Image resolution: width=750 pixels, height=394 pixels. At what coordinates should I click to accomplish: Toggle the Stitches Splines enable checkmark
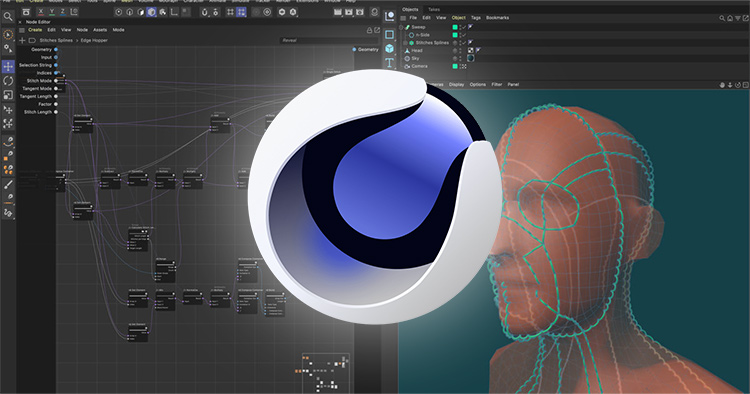463,43
